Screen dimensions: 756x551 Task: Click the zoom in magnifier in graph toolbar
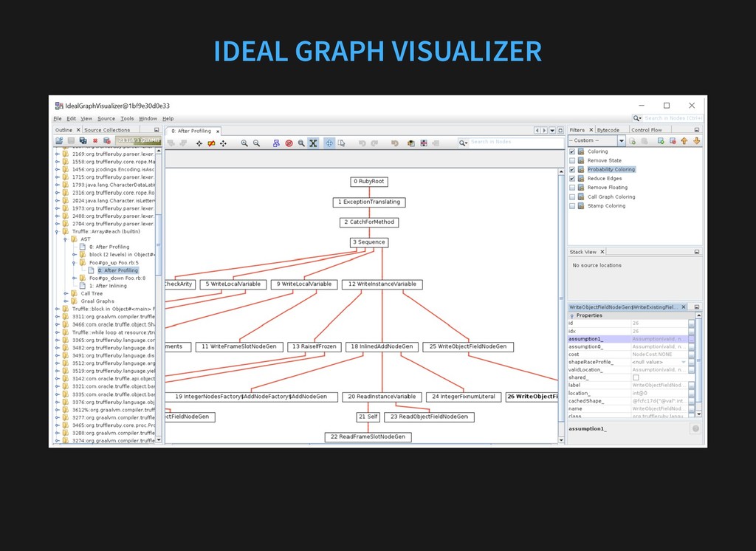[244, 143]
